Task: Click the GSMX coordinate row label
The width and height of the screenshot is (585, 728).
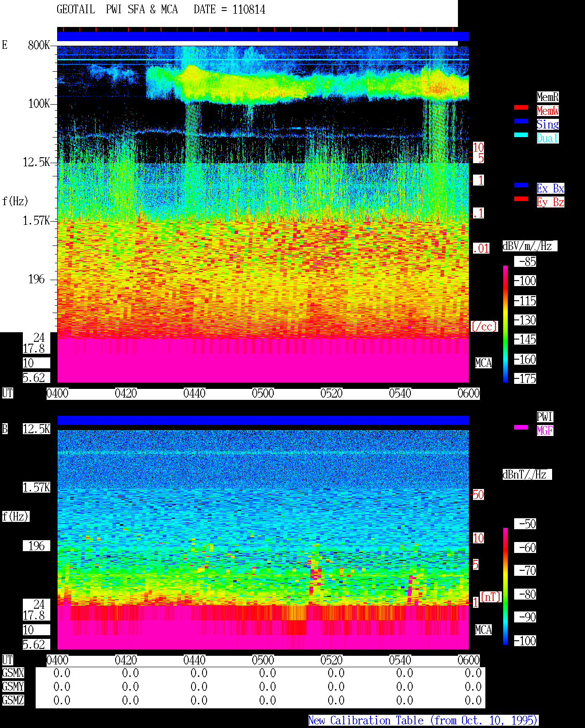Action: [x=13, y=673]
